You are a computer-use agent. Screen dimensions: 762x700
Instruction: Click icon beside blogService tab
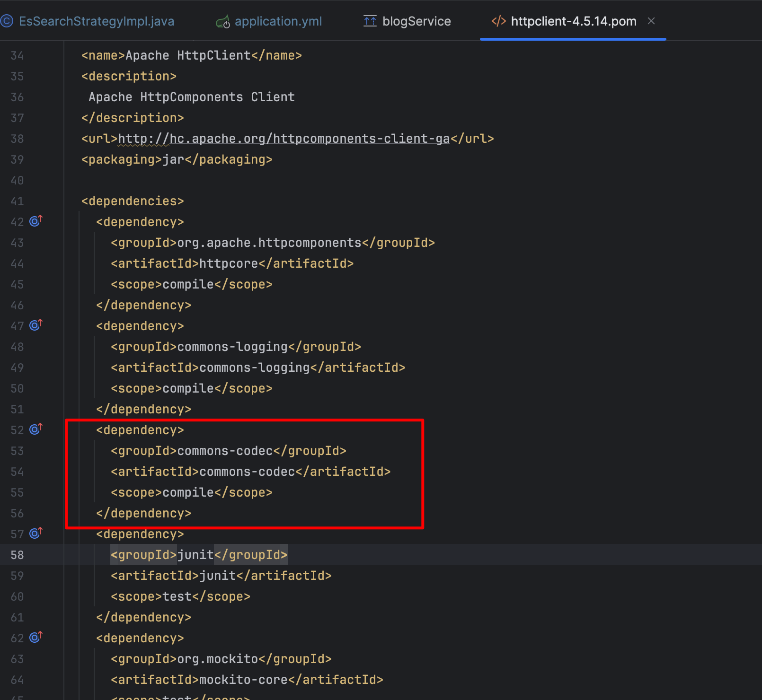[x=370, y=21]
